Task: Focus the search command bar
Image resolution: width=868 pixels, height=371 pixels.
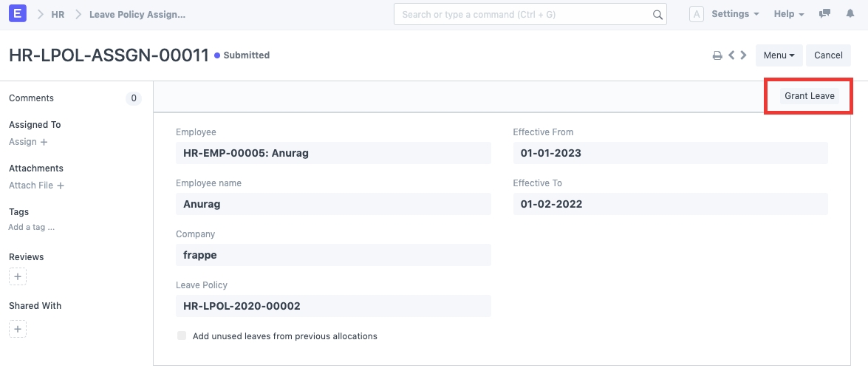Action: pos(524,14)
